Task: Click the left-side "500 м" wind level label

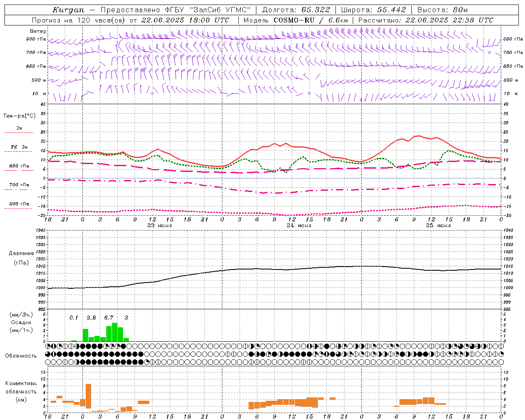Action: [x=39, y=80]
